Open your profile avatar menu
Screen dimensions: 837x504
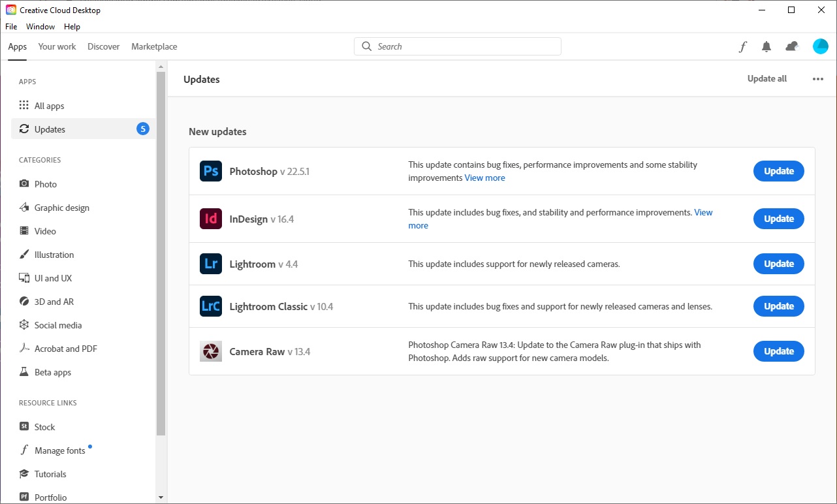pos(820,46)
